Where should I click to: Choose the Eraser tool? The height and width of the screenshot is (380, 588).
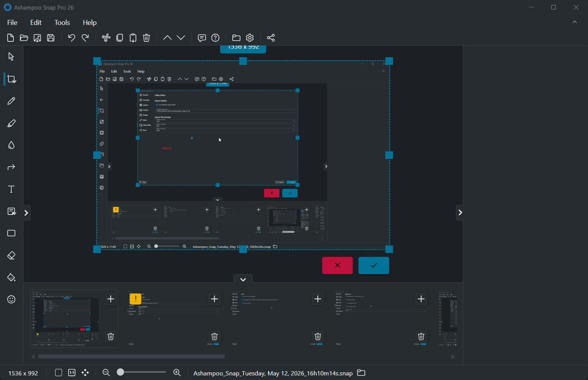(11, 256)
